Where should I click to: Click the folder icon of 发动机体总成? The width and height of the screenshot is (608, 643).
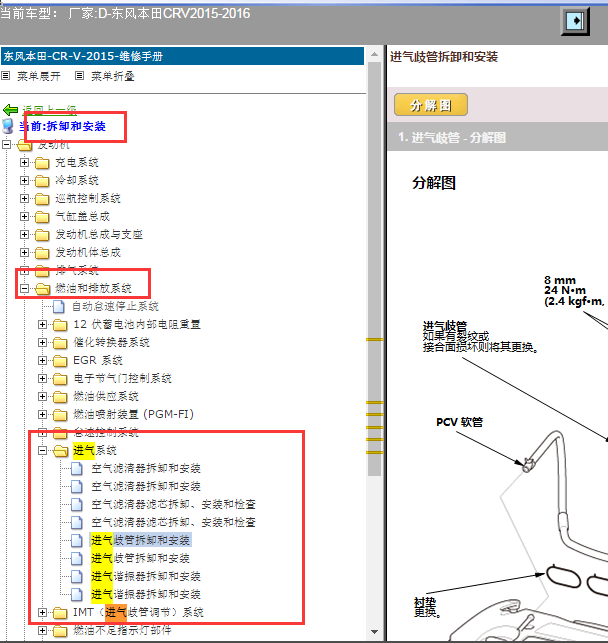pyautogui.click(x=42, y=253)
